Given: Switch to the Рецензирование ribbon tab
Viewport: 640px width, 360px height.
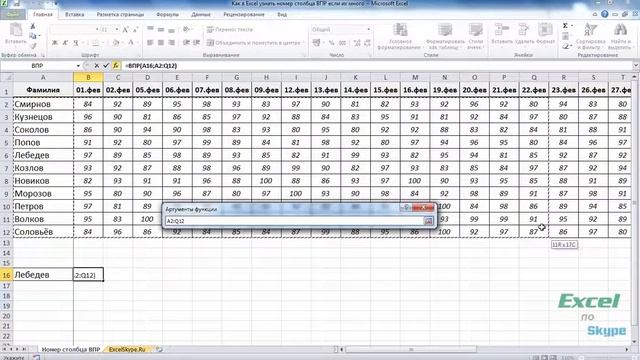Looking at the screenshot, I should (x=244, y=14).
